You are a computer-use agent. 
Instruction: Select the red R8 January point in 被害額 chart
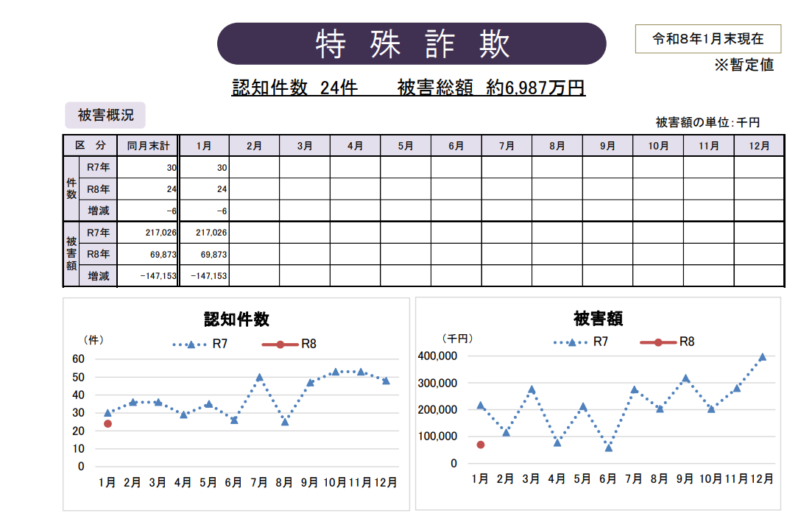[x=480, y=445]
